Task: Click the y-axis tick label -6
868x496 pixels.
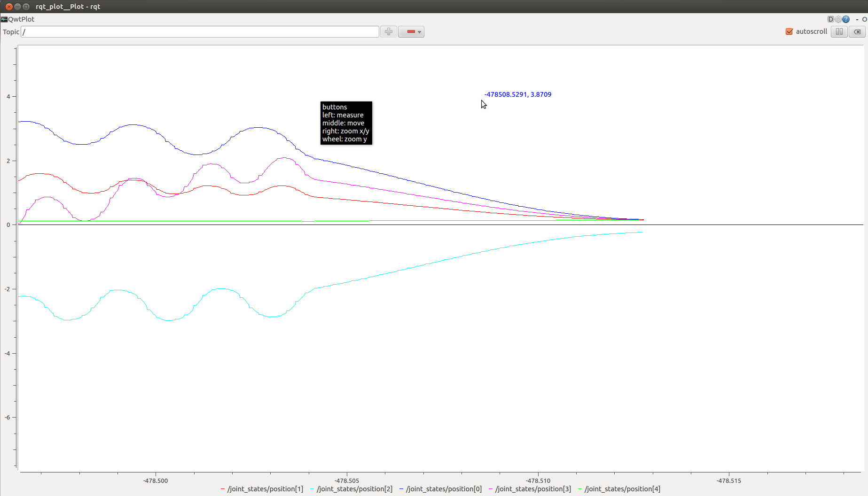Action: coord(7,417)
